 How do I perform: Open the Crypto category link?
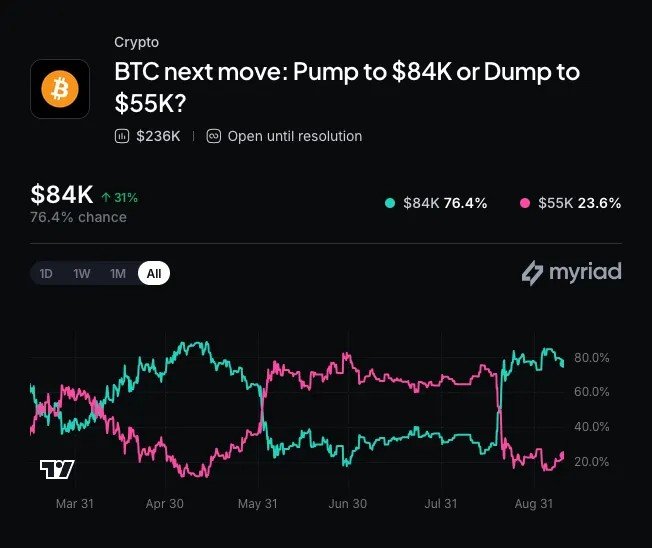click(136, 42)
